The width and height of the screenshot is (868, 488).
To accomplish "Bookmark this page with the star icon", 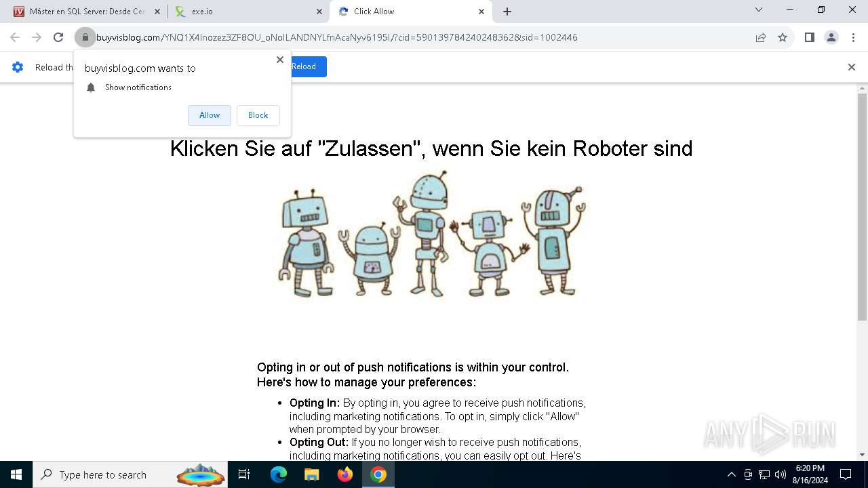I will [783, 37].
